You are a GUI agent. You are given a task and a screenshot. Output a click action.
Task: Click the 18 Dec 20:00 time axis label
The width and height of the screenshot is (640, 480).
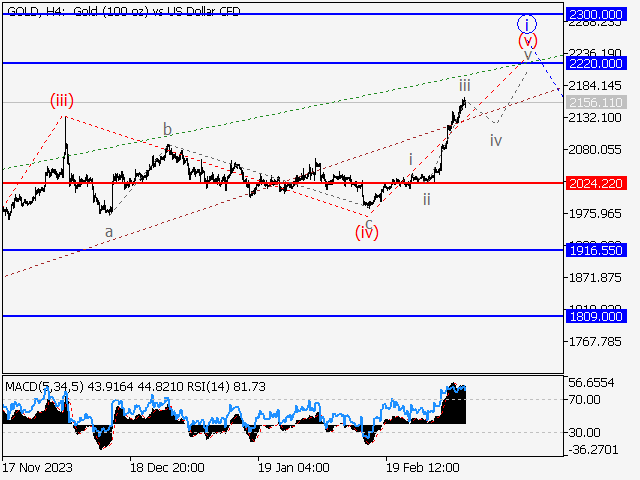(x=166, y=467)
